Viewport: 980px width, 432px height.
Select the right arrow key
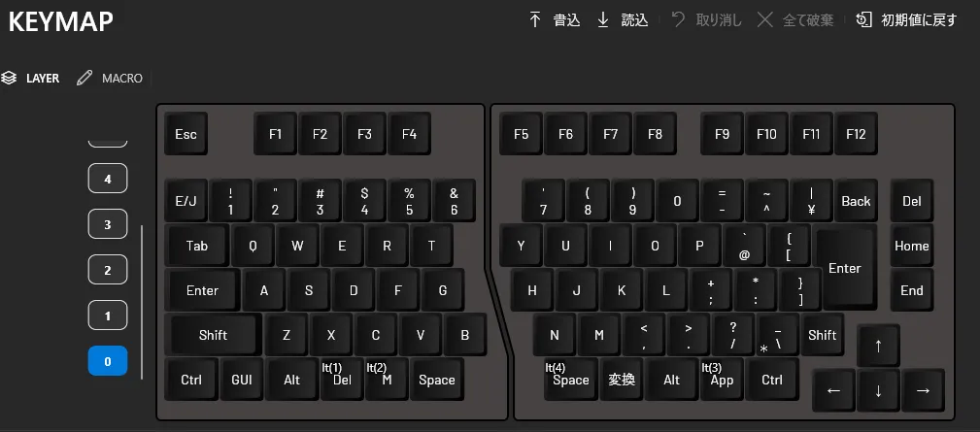point(923,390)
